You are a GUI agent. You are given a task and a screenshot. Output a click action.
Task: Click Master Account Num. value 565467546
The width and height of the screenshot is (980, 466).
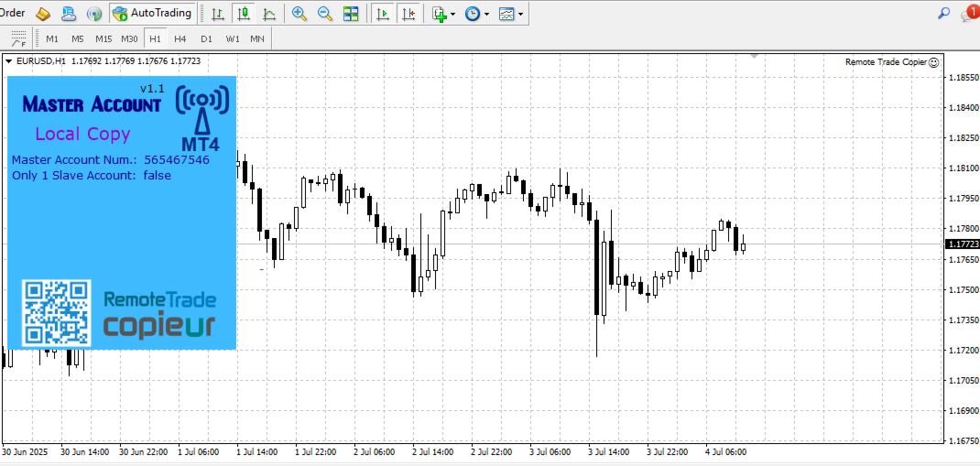[176, 160]
